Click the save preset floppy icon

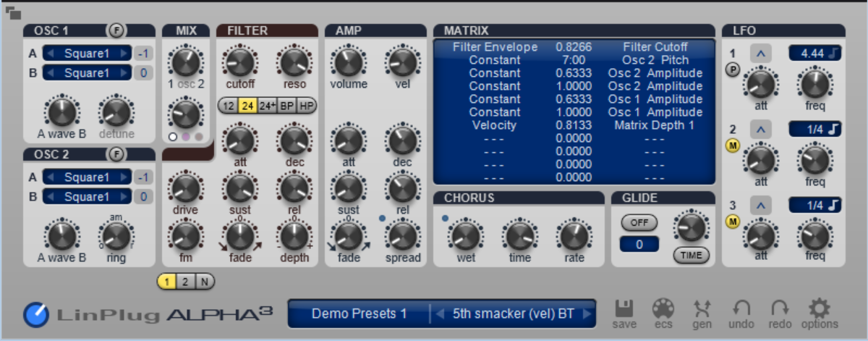[x=624, y=308]
